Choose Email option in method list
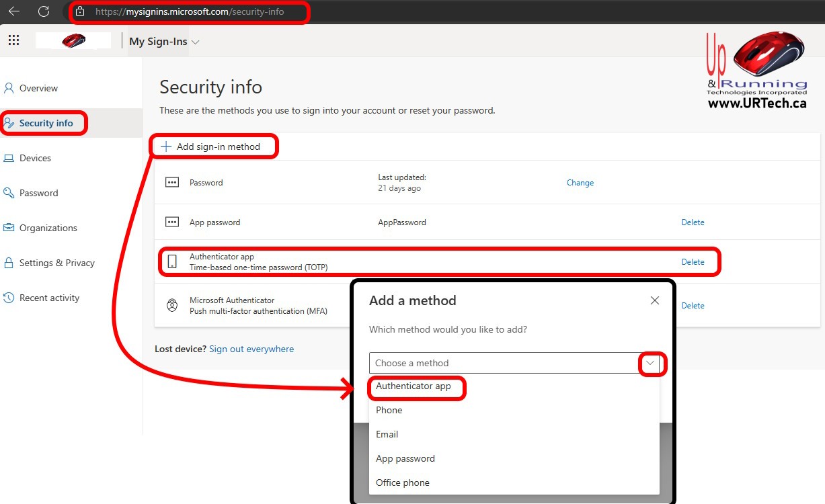The height and width of the screenshot is (504, 825). tap(387, 434)
